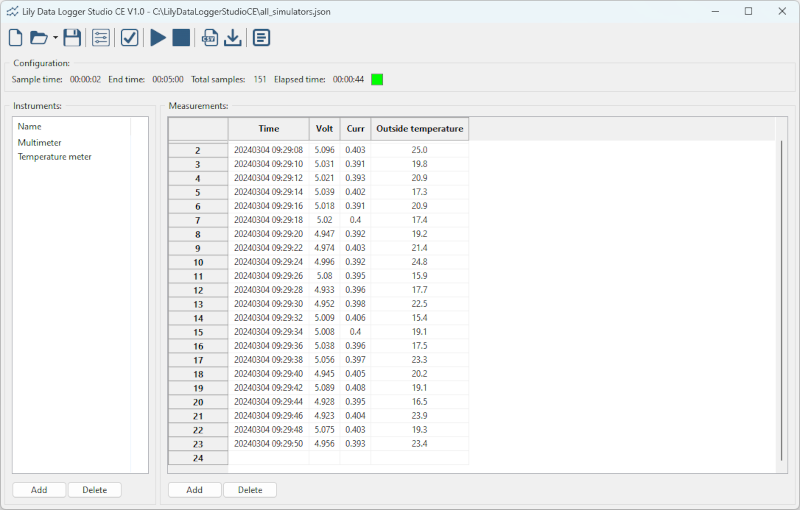Click the Measurements table vertical scrollbar
The height and width of the screenshot is (510, 800).
[781, 301]
